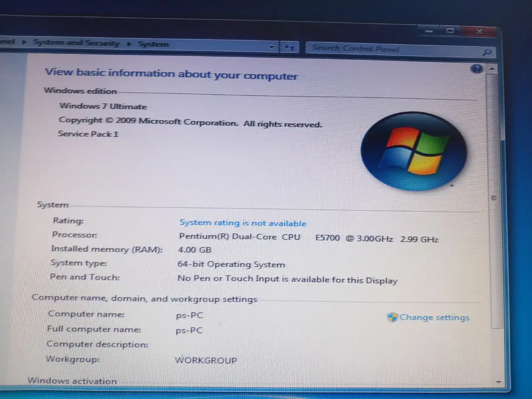Click the 'System type:' label
This screenshot has width=532, height=399.
point(79,263)
